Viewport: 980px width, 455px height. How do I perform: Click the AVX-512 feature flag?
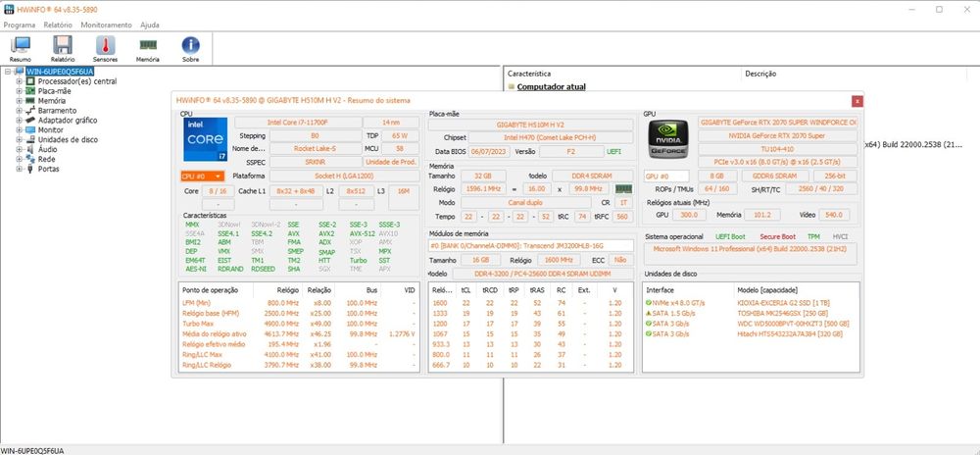362,233
